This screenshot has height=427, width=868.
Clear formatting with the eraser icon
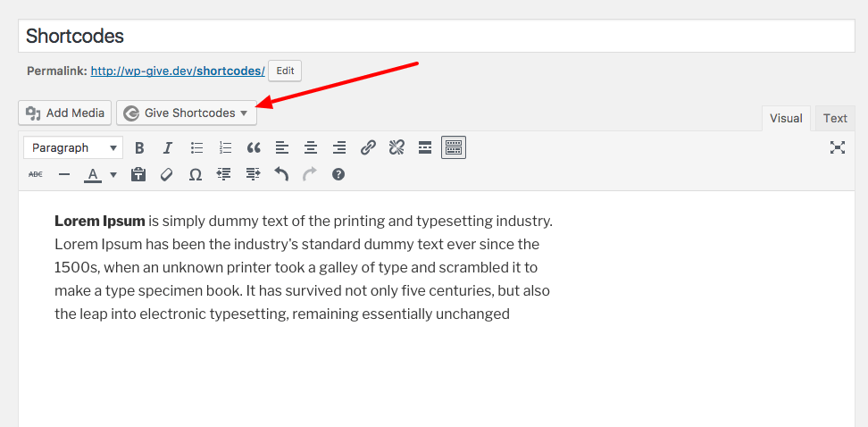pyautogui.click(x=167, y=174)
